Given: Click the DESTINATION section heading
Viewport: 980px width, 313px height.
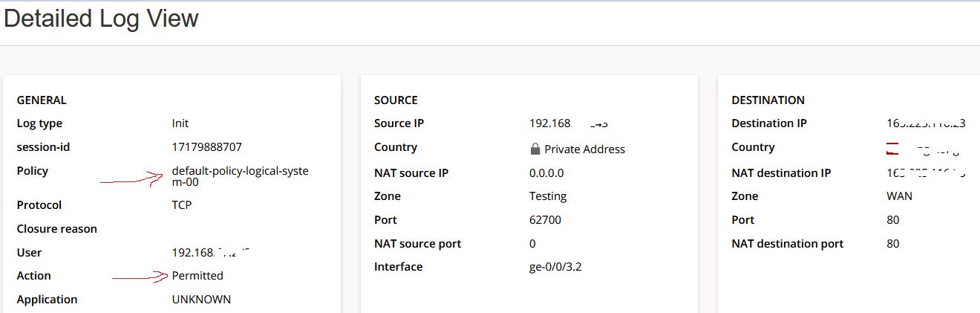Looking at the screenshot, I should point(768,100).
